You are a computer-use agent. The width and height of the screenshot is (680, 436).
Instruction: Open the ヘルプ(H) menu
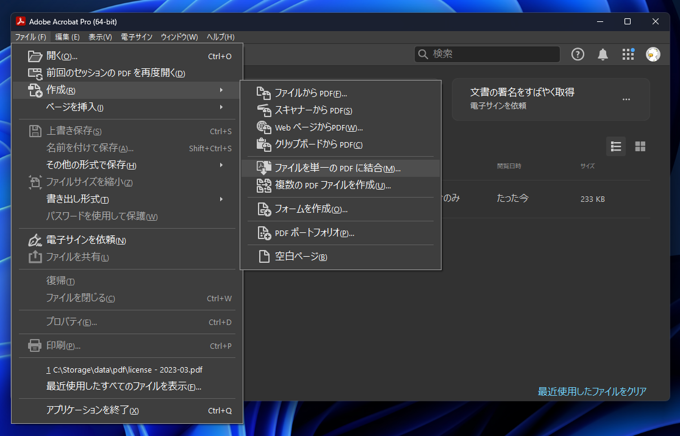[x=220, y=37]
